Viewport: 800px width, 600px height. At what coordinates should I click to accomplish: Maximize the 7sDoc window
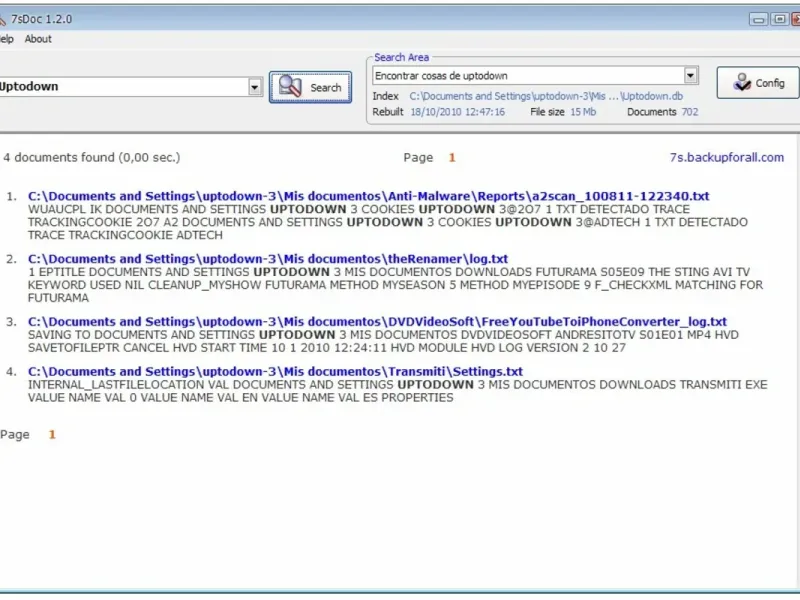779,19
